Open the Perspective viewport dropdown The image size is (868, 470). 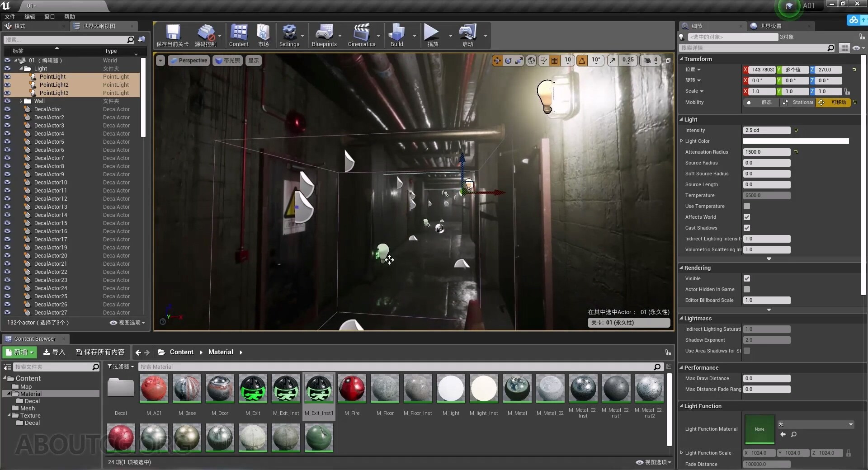click(x=189, y=60)
